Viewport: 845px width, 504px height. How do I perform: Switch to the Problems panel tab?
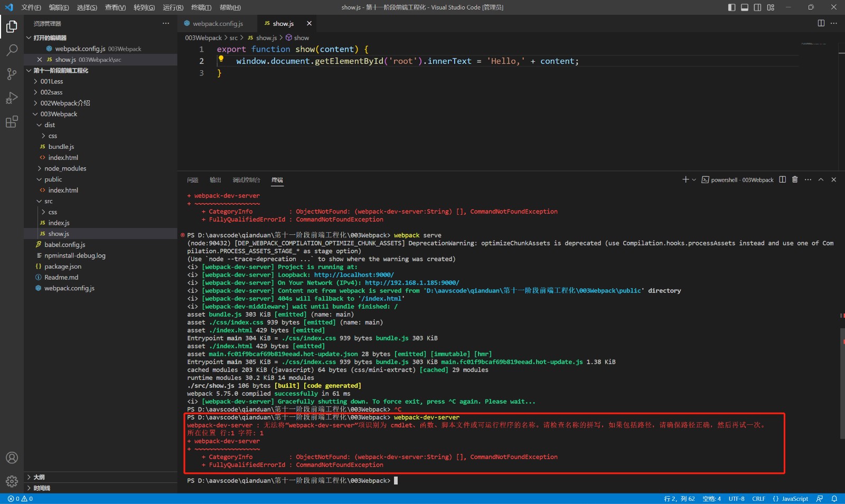[192, 180]
